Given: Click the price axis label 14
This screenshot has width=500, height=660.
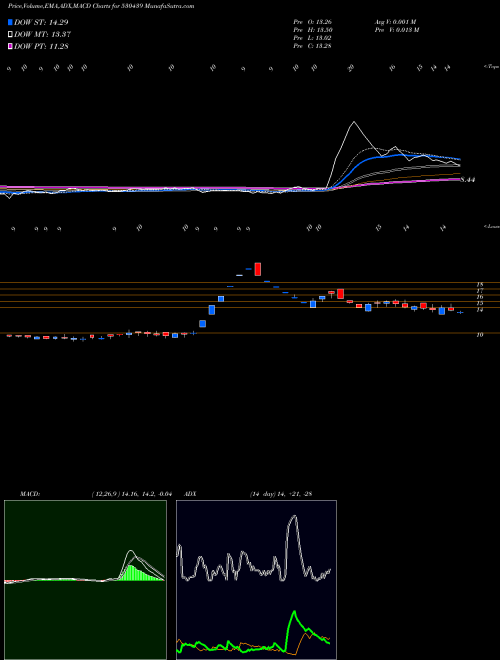Looking at the screenshot, I should pos(480,310).
